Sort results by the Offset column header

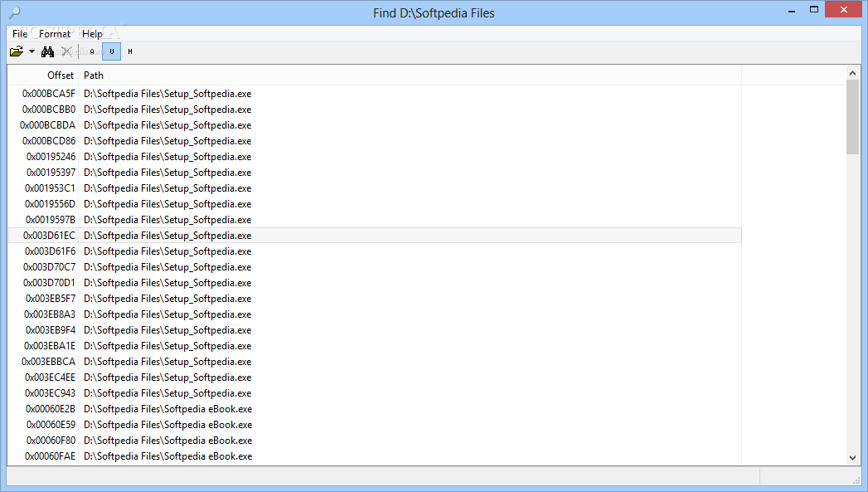[x=44, y=76]
